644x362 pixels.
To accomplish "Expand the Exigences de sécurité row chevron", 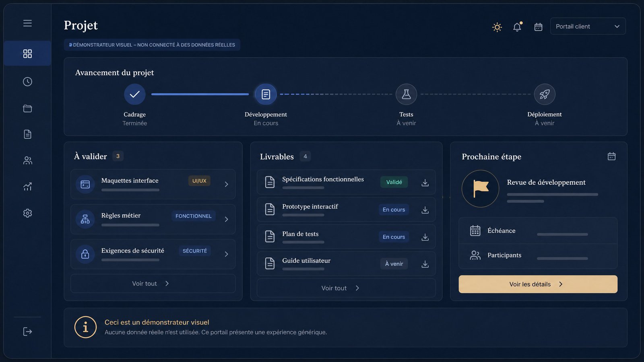I will (x=226, y=254).
